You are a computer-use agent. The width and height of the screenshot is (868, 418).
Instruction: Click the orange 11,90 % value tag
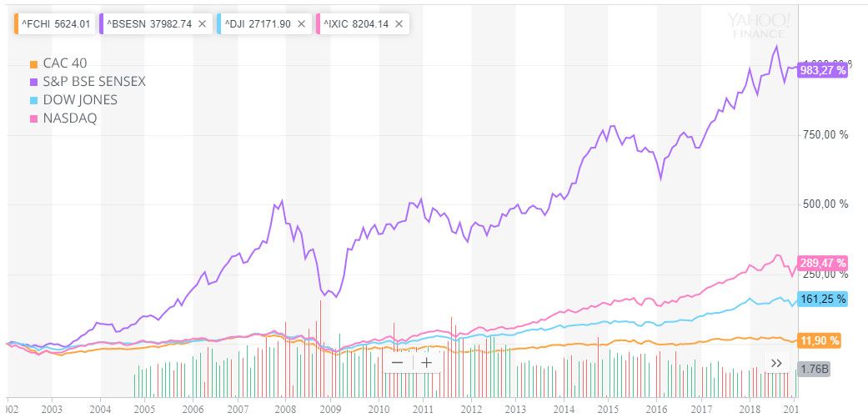click(820, 340)
